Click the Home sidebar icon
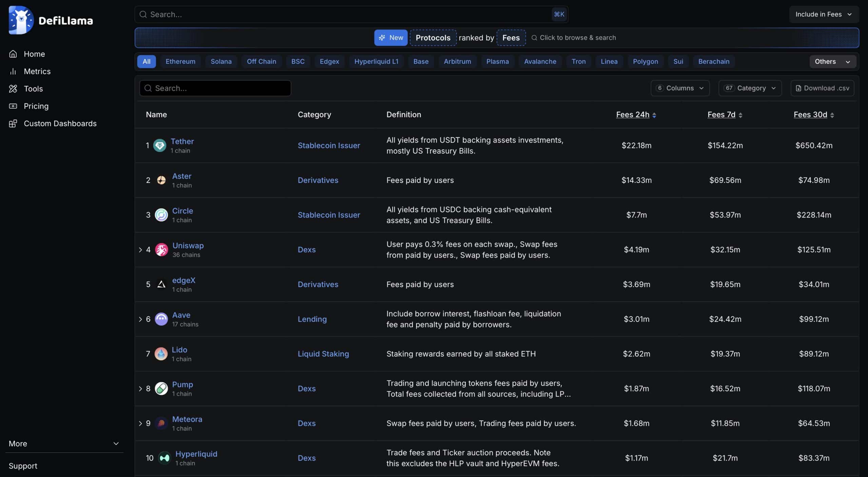The width and height of the screenshot is (868, 477). [x=13, y=54]
